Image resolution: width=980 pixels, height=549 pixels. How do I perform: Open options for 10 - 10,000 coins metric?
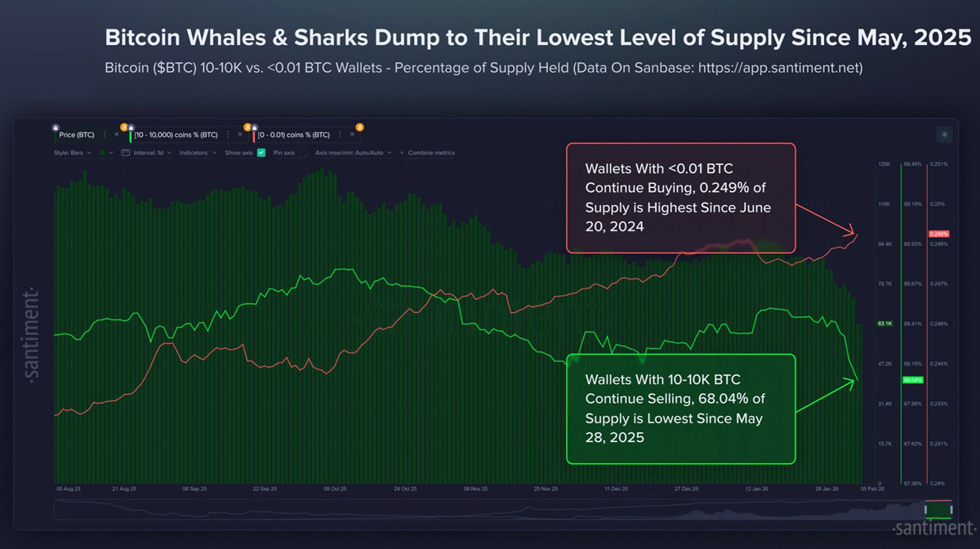[x=228, y=135]
